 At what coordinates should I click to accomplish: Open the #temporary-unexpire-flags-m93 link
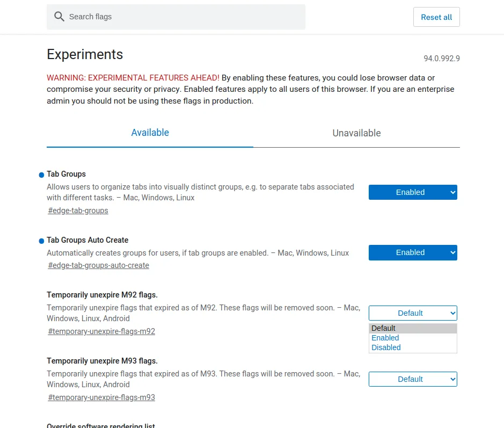101,397
